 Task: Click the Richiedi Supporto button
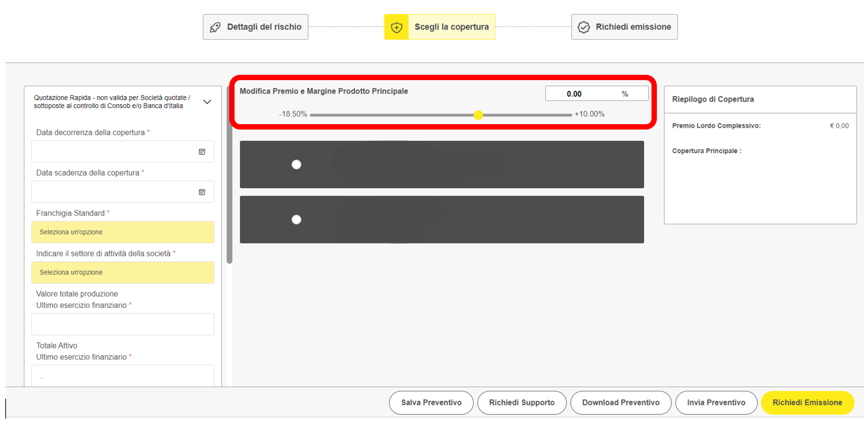pos(521,403)
